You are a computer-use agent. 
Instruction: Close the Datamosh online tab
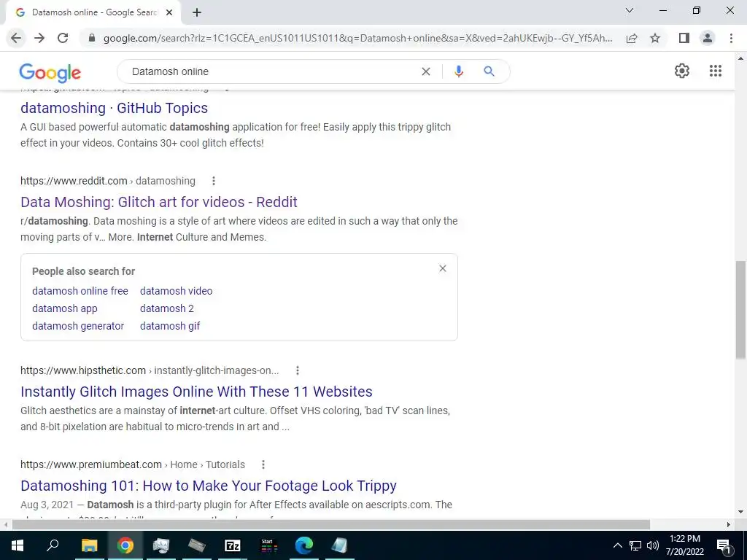pos(169,12)
